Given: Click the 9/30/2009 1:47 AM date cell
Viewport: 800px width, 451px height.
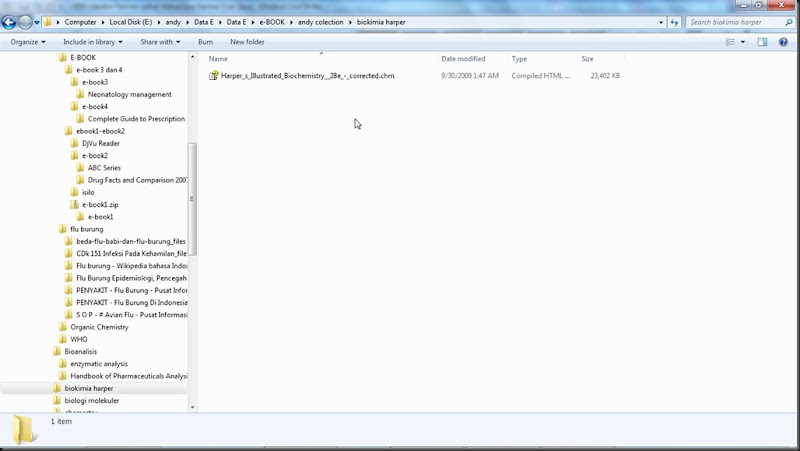Looking at the screenshot, I should pyautogui.click(x=470, y=76).
